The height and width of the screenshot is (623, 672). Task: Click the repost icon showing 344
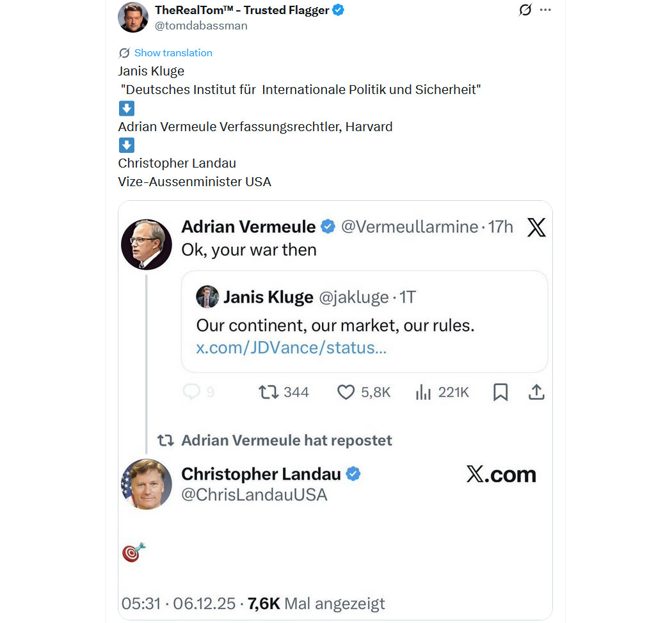(268, 391)
